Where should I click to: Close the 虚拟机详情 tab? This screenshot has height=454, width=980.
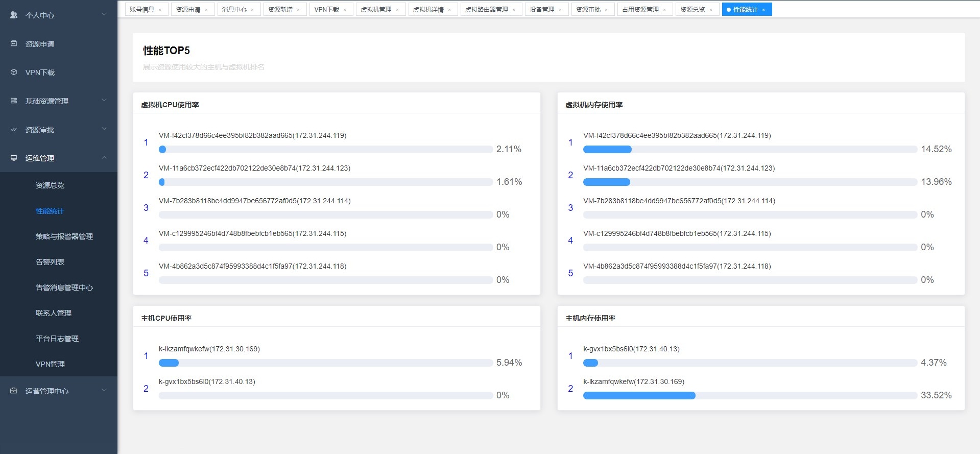pyautogui.click(x=449, y=10)
